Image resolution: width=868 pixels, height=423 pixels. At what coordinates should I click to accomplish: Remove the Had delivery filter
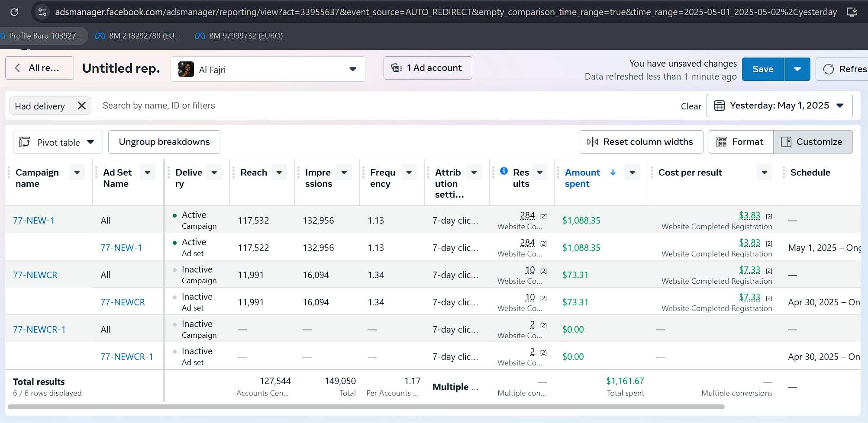[82, 106]
